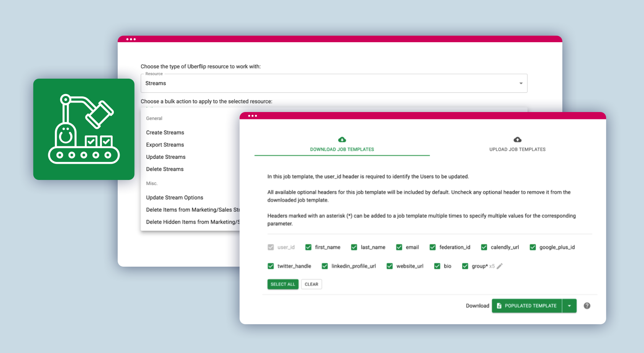Click the pencil edit icon next to group
The image size is (644, 353).
pos(499,266)
